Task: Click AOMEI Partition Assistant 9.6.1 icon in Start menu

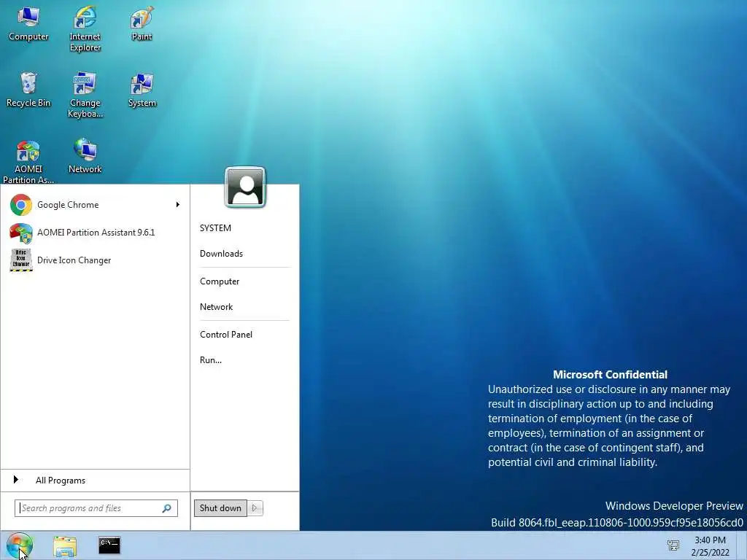Action: (21, 233)
